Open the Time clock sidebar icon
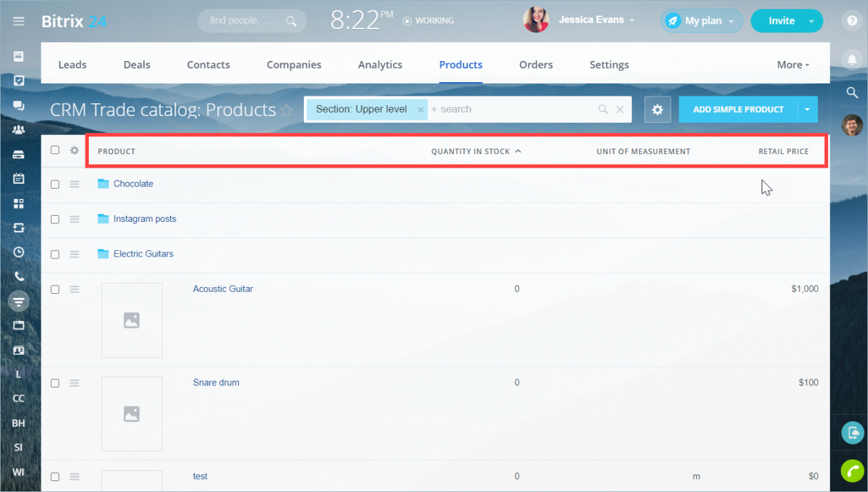This screenshot has width=868, height=492. [x=19, y=252]
